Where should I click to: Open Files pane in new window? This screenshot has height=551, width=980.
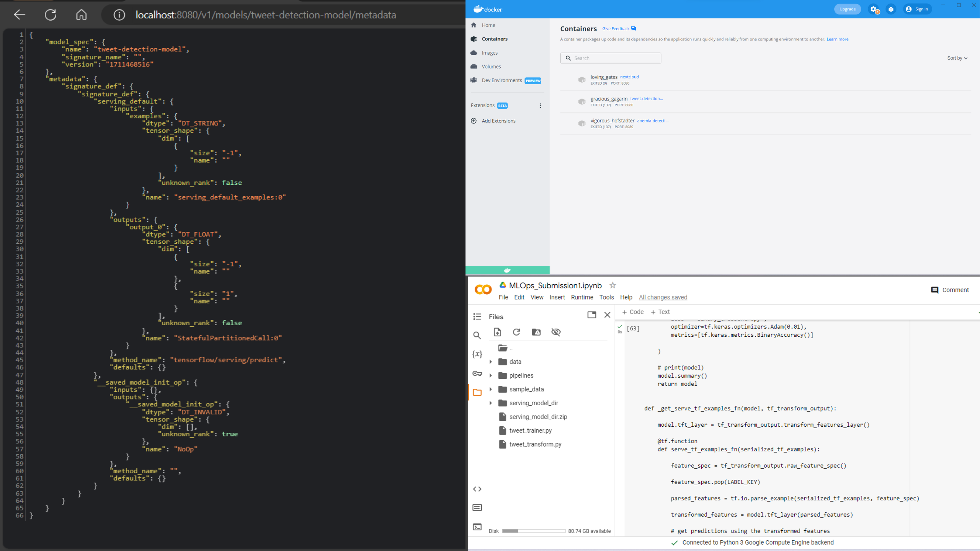591,315
